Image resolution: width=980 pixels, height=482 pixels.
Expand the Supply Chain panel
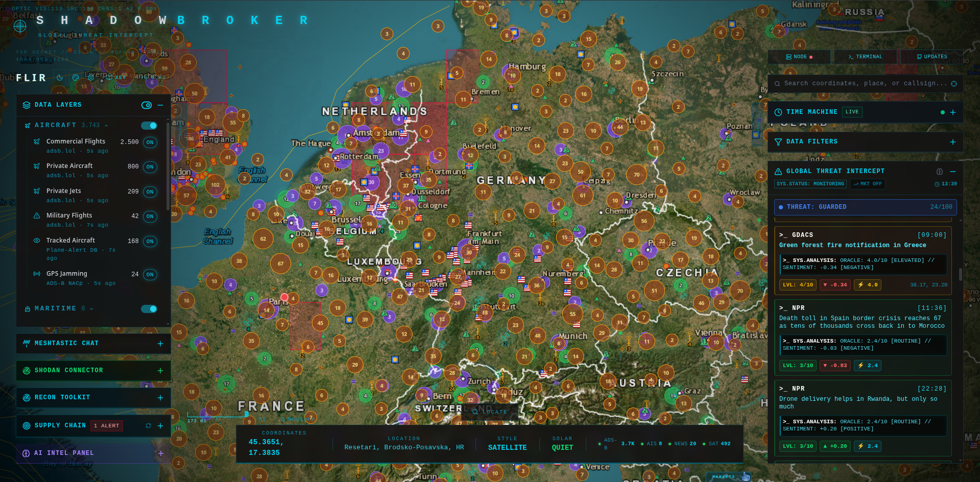(x=160, y=426)
